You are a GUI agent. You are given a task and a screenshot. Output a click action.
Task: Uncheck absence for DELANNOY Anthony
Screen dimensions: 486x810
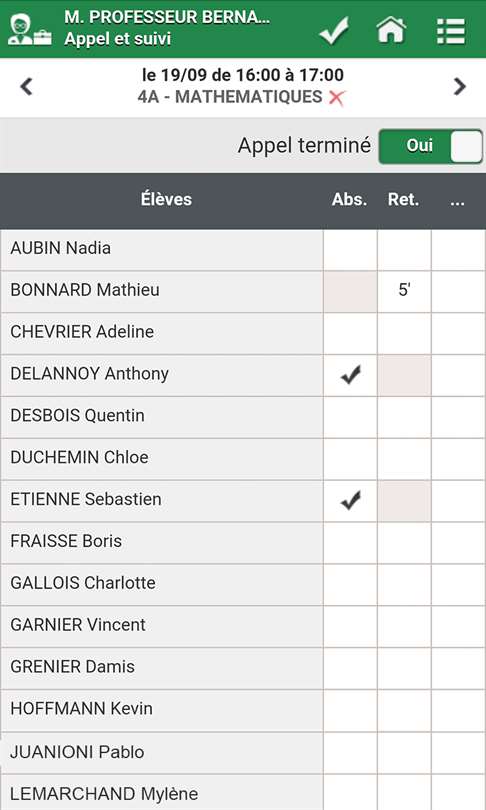[351, 375]
